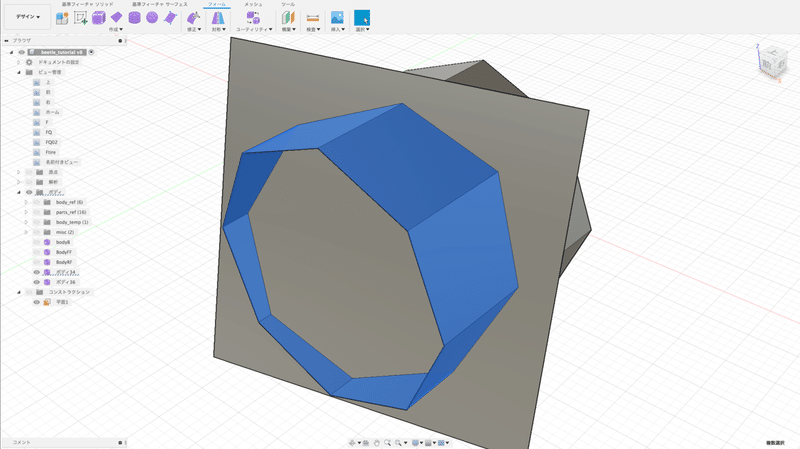
Task: Select the Edit Form modify icon
Action: coord(193,18)
